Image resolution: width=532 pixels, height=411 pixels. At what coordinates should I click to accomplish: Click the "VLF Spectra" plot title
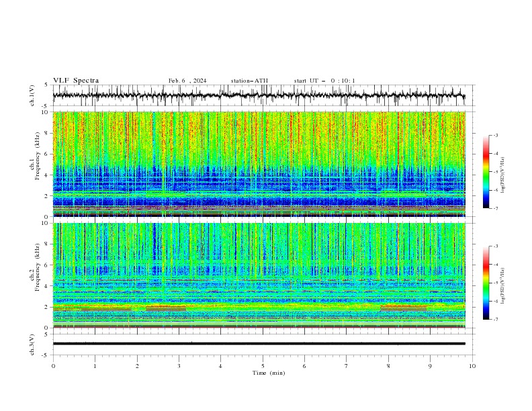[76, 81]
